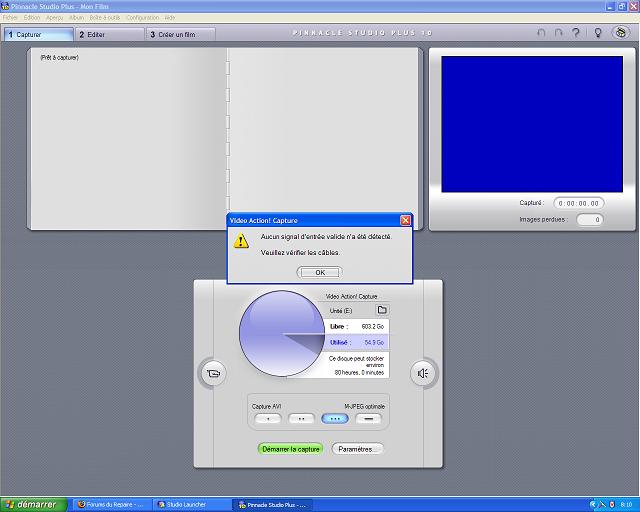640x512 pixels.
Task: Click the Capturé time counter field
Action: click(x=578, y=203)
